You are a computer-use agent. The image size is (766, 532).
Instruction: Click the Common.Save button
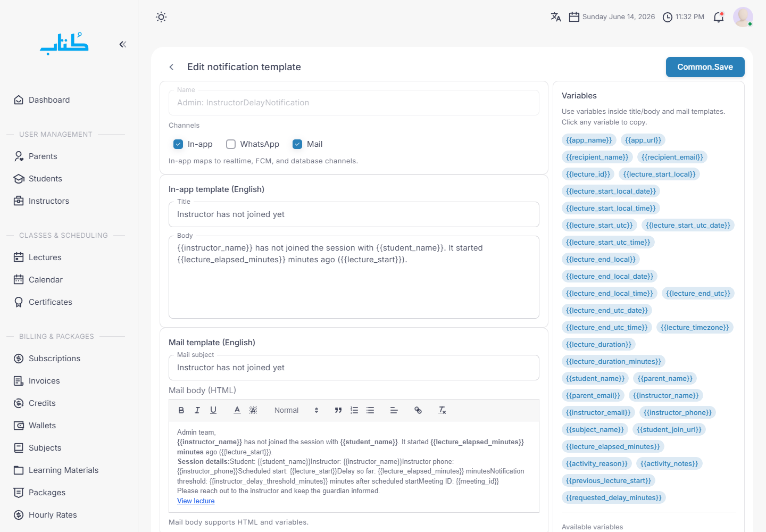705,67
